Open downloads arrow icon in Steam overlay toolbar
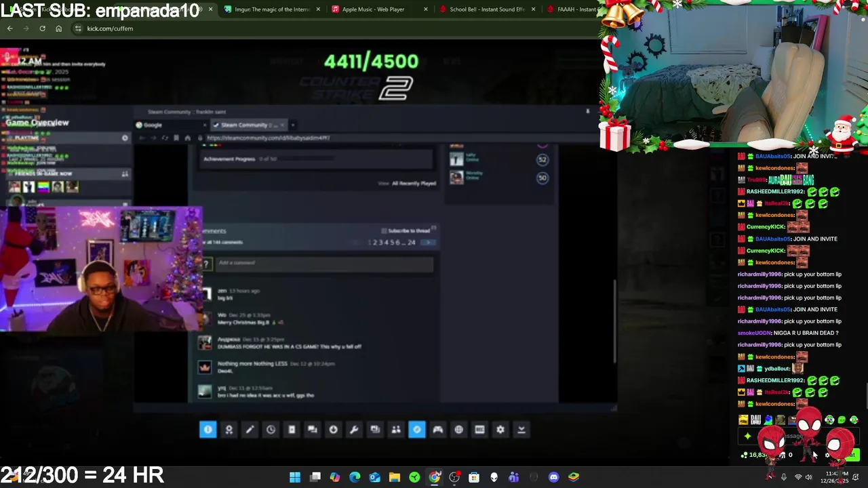The height and width of the screenshot is (488, 868). tap(334, 429)
